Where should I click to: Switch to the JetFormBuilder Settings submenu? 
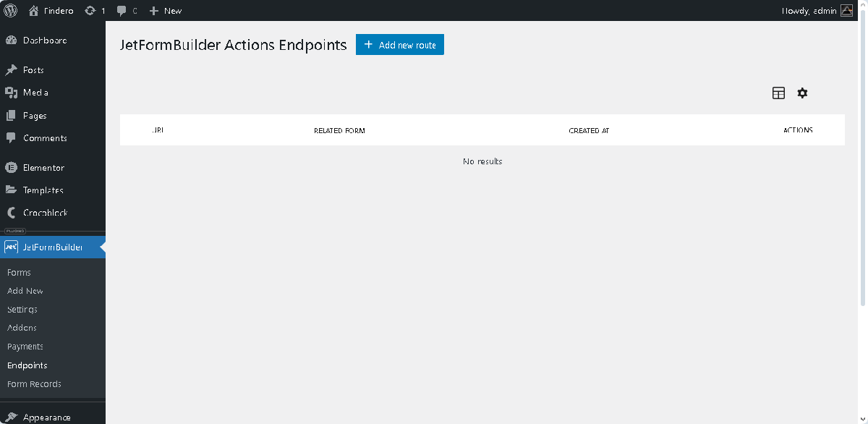[22, 309]
